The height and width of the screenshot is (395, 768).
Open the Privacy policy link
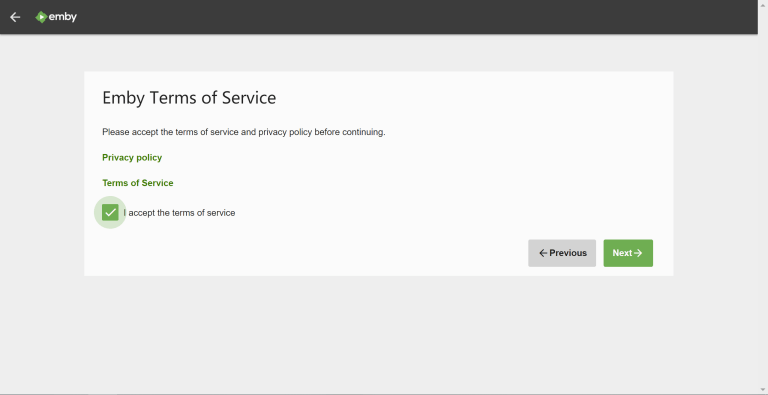click(132, 157)
